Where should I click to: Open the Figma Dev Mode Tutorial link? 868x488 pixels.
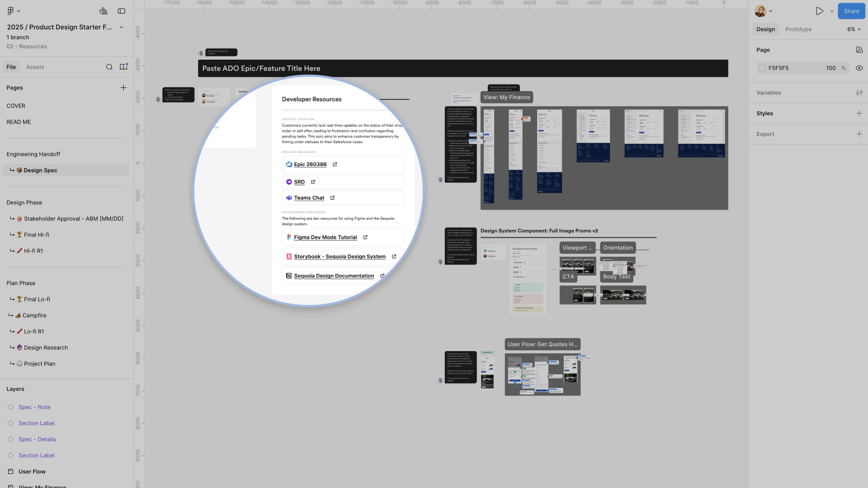(325, 237)
